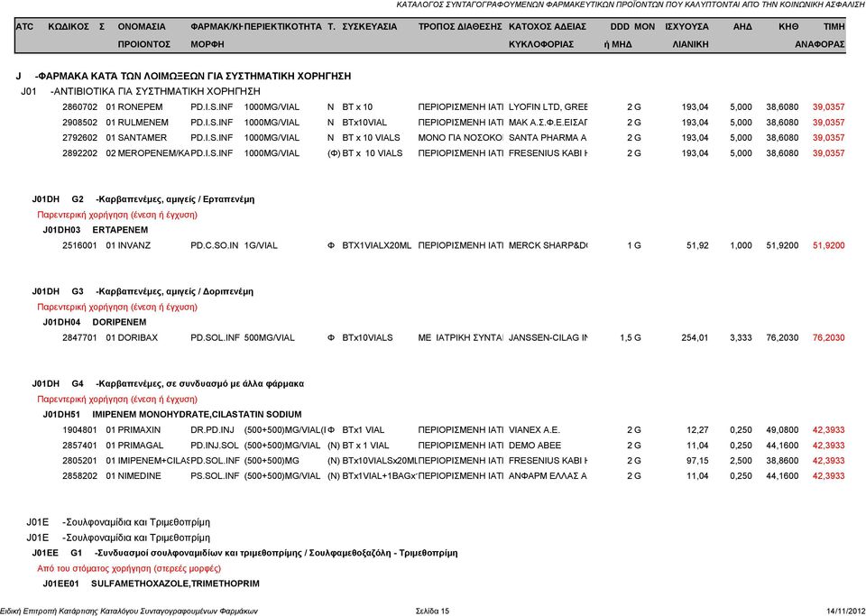Click the red Από του στόματος χορήγηση note
This screenshot has height=616, width=866.
coord(129,568)
